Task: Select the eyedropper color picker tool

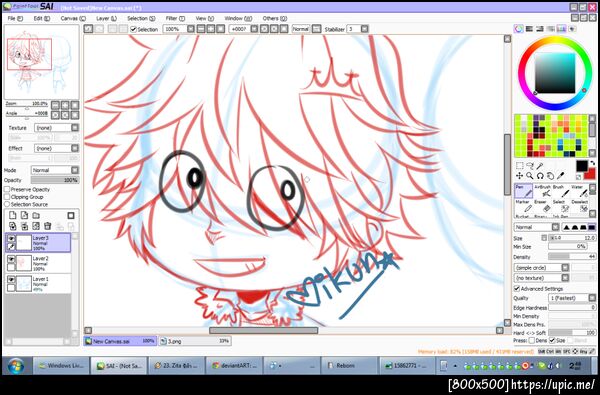Action: [x=560, y=176]
